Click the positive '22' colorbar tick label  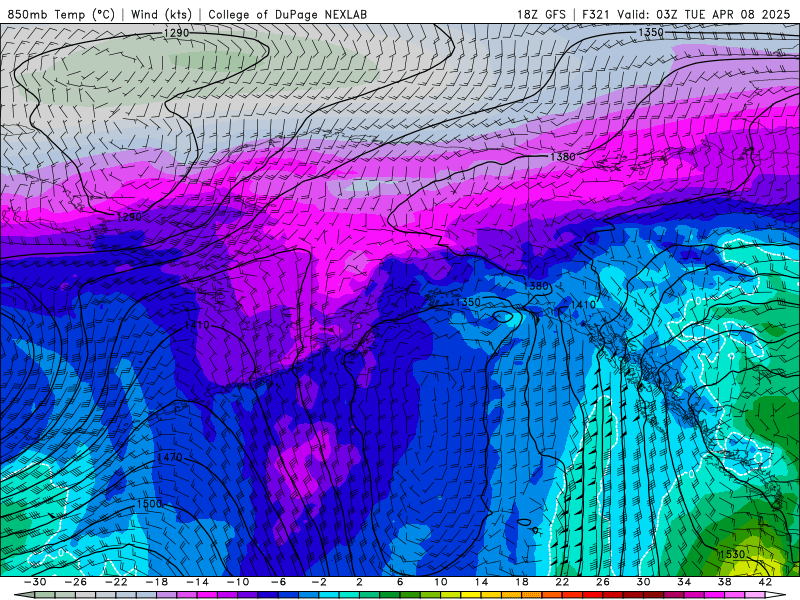pyautogui.click(x=562, y=582)
